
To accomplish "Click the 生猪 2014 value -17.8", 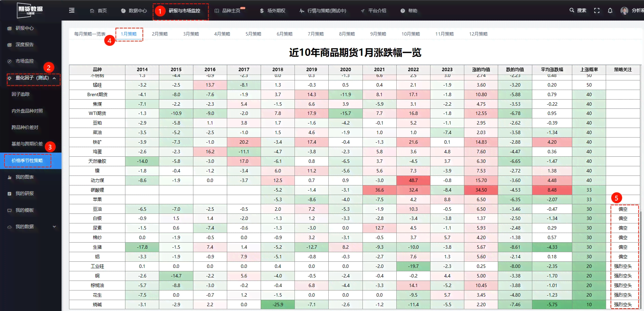I will (x=142, y=247).
